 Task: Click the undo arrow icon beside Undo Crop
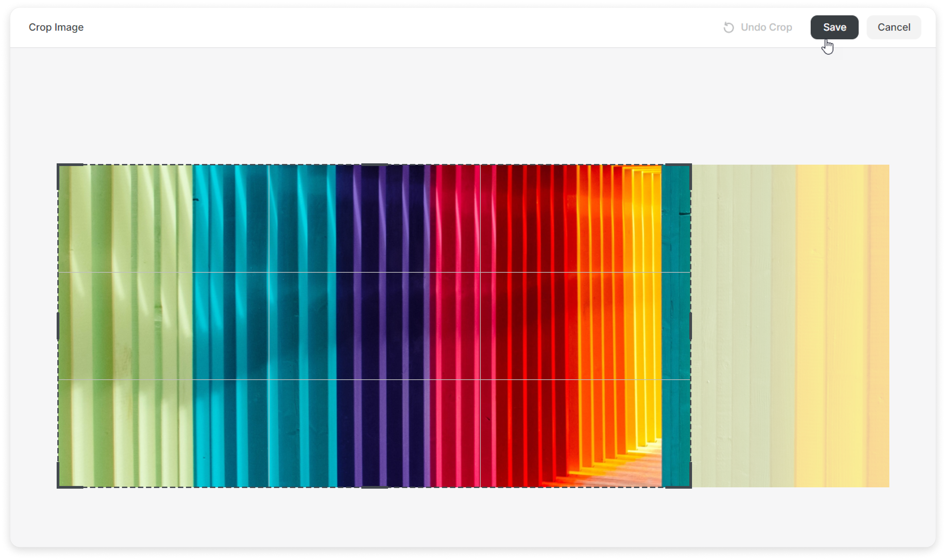pyautogui.click(x=729, y=28)
